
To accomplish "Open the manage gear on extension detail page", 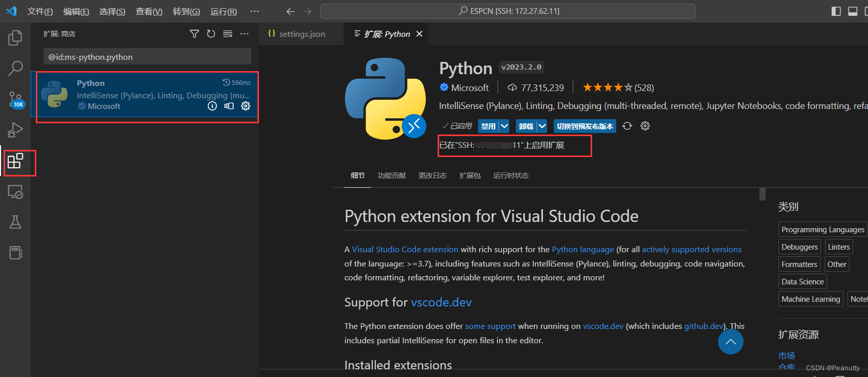I will [x=645, y=126].
